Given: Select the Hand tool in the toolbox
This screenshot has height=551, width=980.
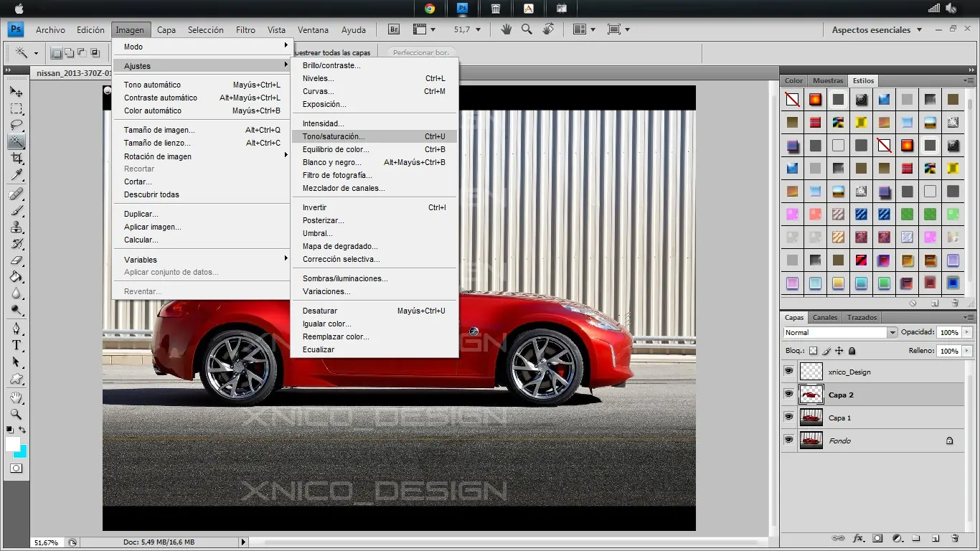Looking at the screenshot, I should point(16,398).
